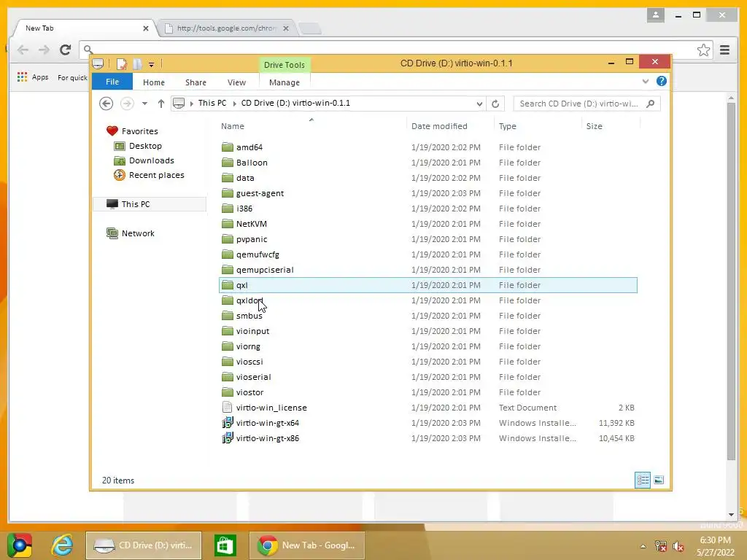
Task: Open the File menu tab
Action: 112,82
